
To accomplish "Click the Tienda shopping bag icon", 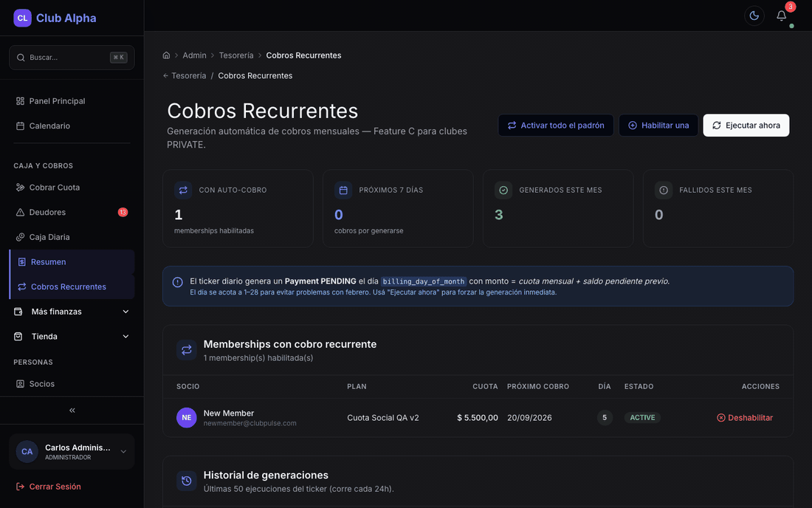I will (18, 337).
